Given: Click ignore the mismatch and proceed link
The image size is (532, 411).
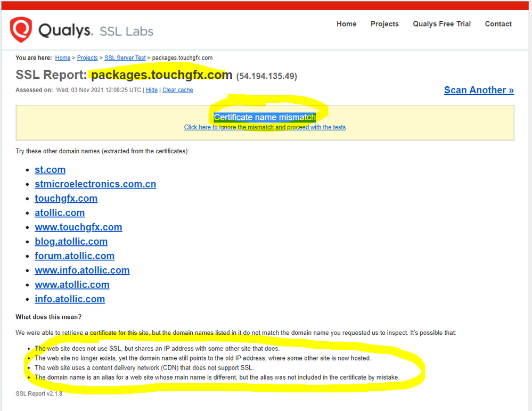Looking at the screenshot, I should click(265, 127).
